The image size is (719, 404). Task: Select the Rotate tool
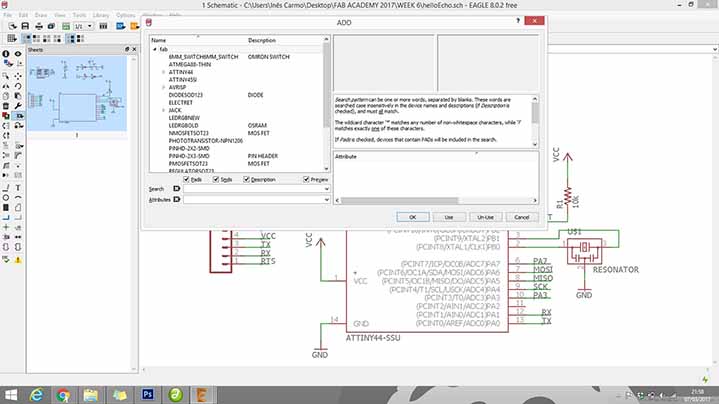tap(18, 86)
